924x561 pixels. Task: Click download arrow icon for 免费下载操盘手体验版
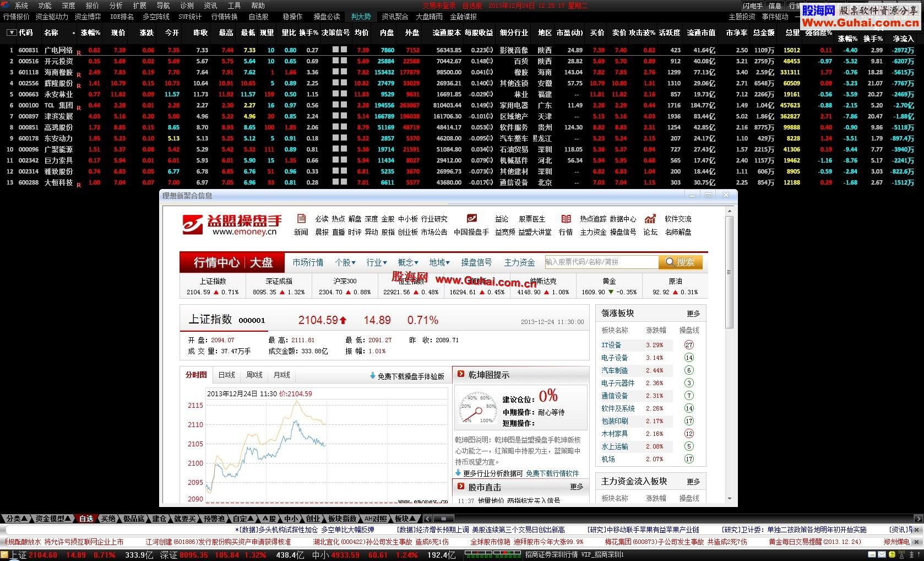pyautogui.click(x=373, y=376)
